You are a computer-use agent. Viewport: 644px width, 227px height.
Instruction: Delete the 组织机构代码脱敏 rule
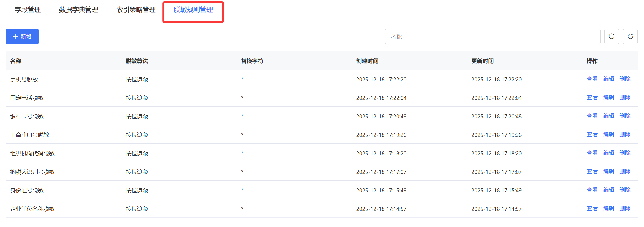point(625,153)
